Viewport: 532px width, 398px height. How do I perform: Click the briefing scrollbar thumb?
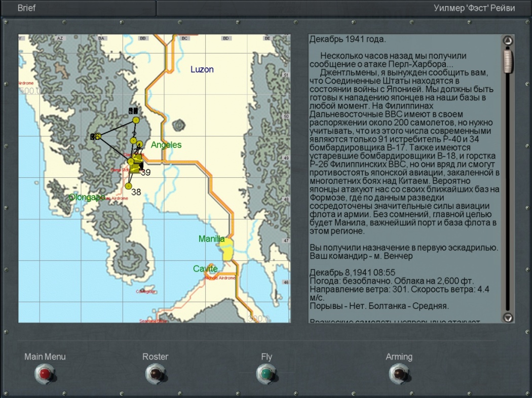[508, 60]
